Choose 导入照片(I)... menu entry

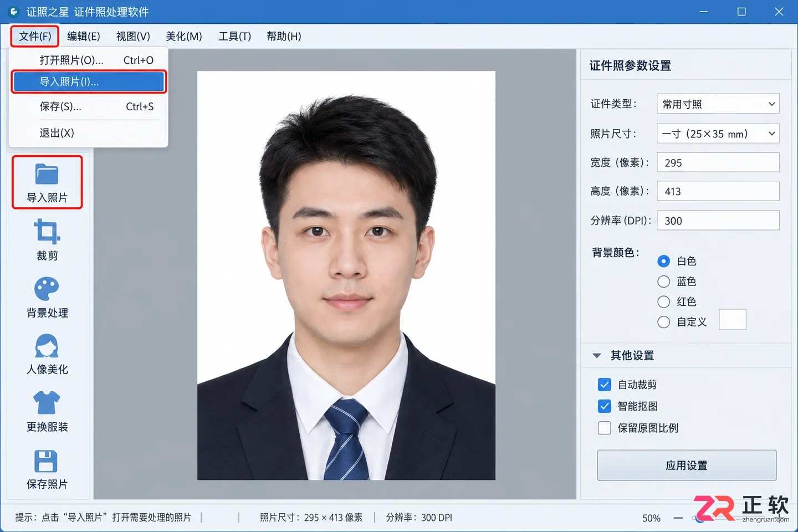(89, 81)
